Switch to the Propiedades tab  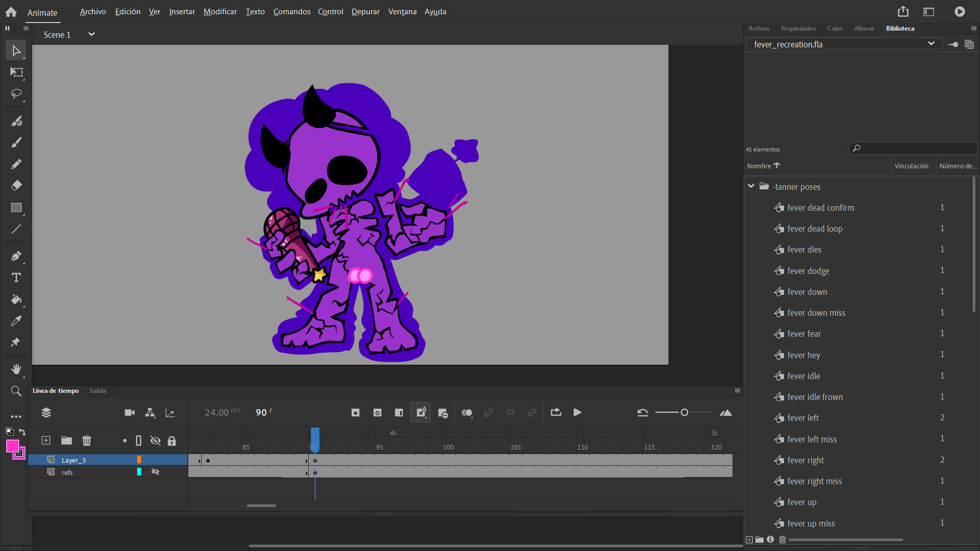[x=798, y=29]
